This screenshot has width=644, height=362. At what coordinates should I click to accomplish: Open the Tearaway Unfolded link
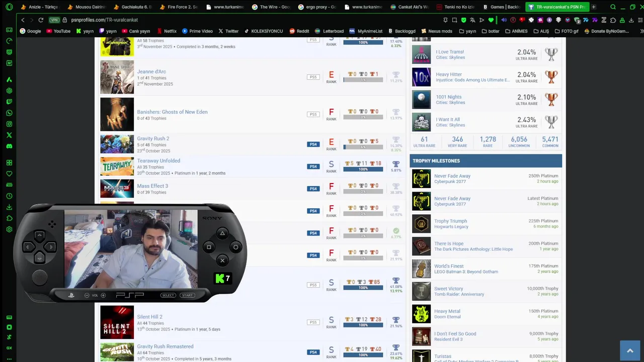(158, 161)
